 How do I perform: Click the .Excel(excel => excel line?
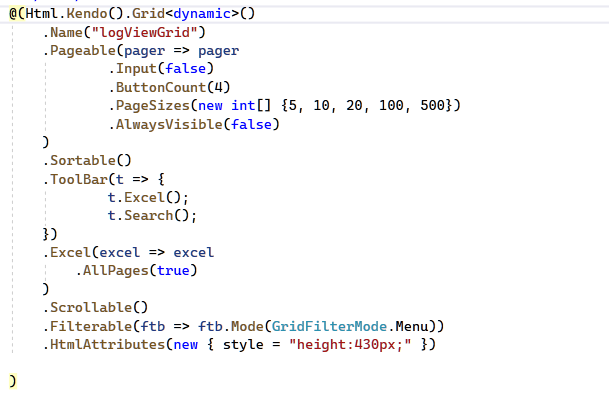(128, 253)
